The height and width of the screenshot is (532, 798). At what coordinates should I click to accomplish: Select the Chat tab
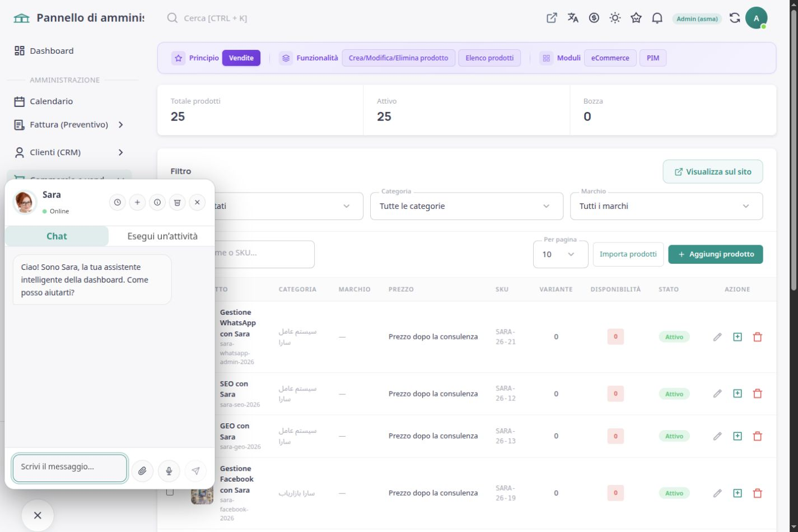coord(57,236)
